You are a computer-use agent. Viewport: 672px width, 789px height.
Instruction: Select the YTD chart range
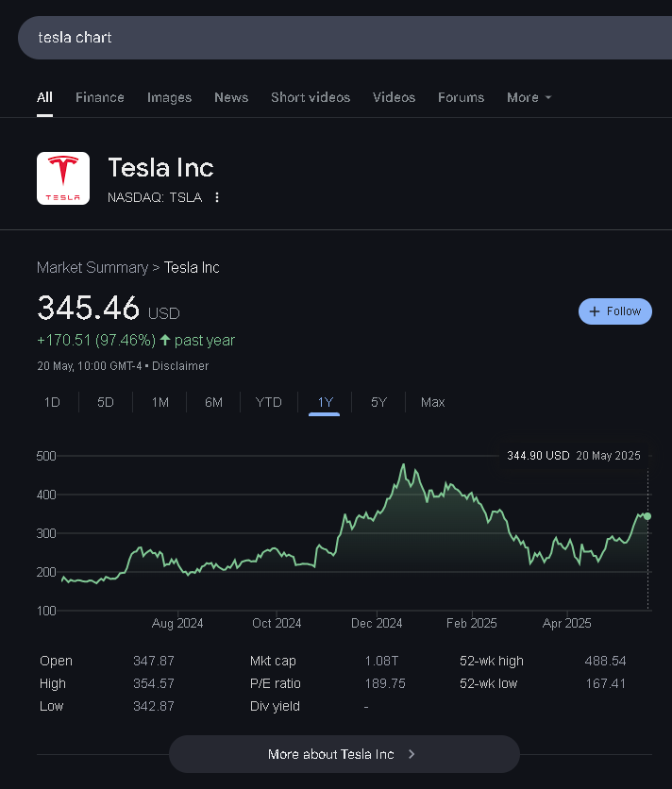(x=269, y=402)
